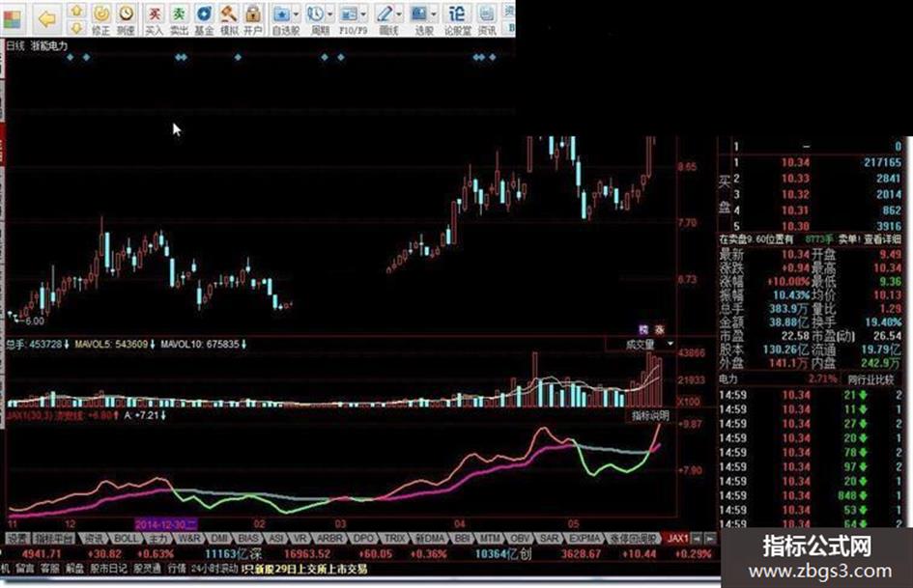Select the 新DMA indicator tab
The image size is (913, 588).
pyautogui.click(x=430, y=539)
